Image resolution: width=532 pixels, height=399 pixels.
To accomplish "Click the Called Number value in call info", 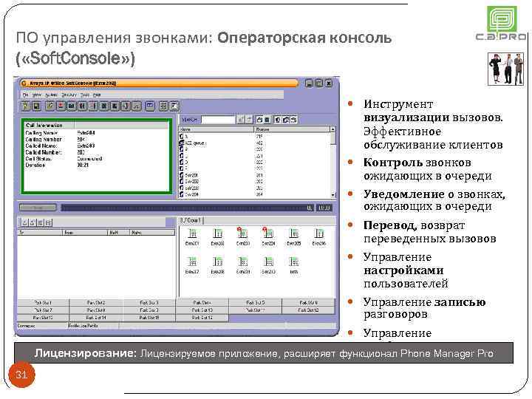I will click(x=81, y=152).
